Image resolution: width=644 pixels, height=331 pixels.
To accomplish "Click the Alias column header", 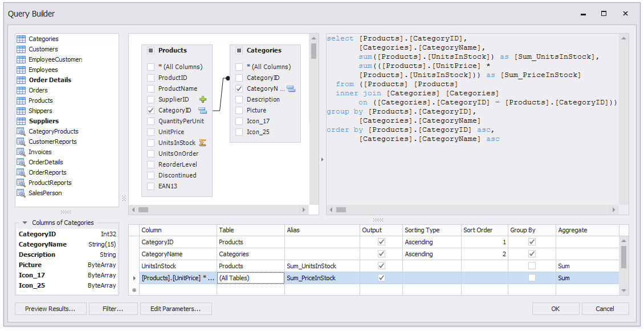I will pyautogui.click(x=321, y=230).
